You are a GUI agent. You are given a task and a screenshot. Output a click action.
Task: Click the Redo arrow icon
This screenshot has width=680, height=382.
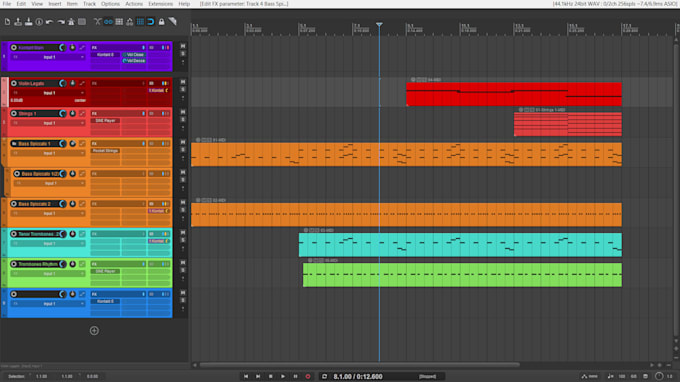click(x=60, y=22)
